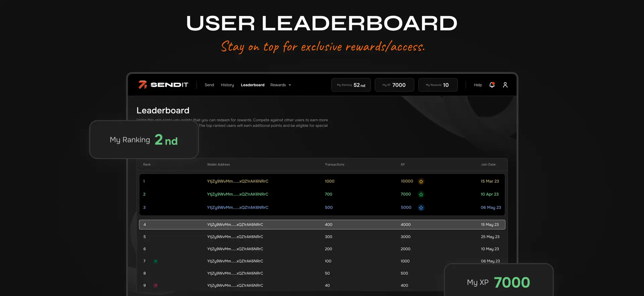Select the Leaderboard nav item
Viewport: 644px width, 296px height.
pos(253,85)
